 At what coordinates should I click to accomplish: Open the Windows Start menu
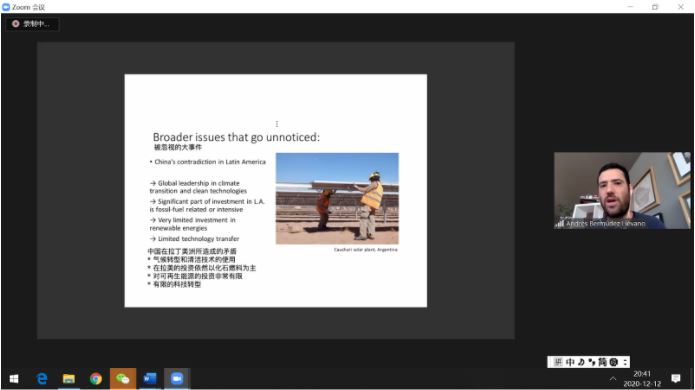14,379
